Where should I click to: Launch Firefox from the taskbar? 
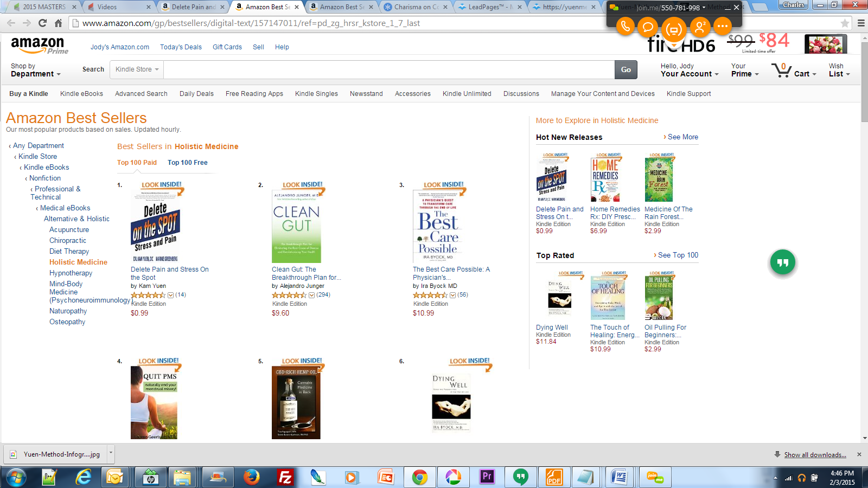tap(251, 477)
